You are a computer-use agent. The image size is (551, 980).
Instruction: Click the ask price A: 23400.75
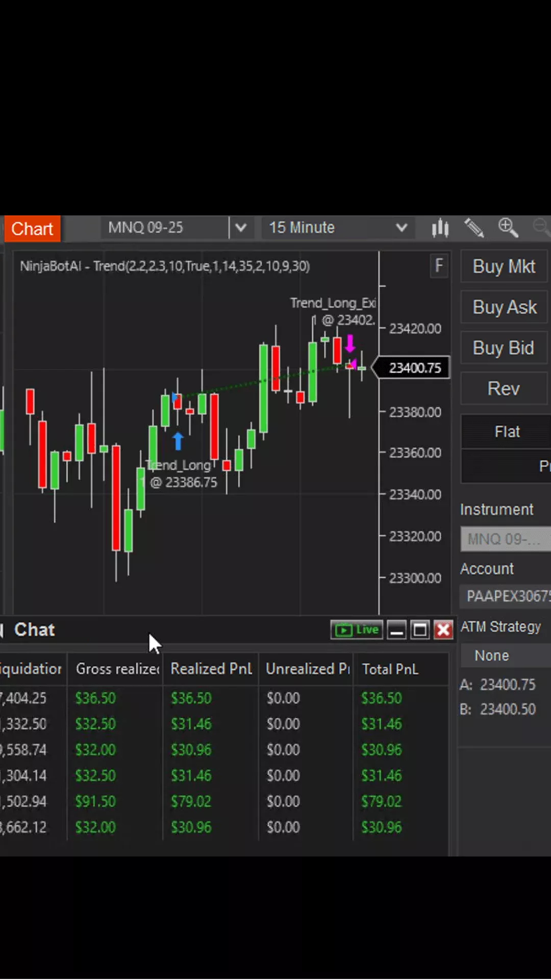point(498,685)
